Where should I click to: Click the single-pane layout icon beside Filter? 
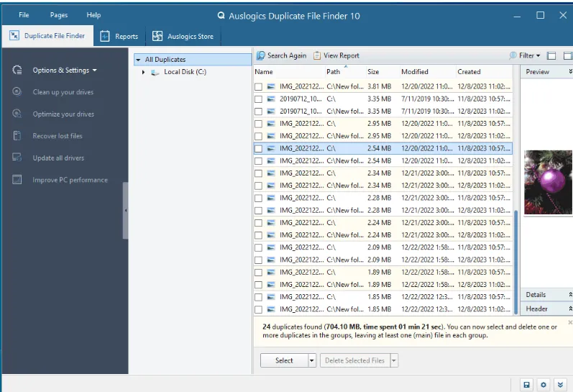[551, 55]
